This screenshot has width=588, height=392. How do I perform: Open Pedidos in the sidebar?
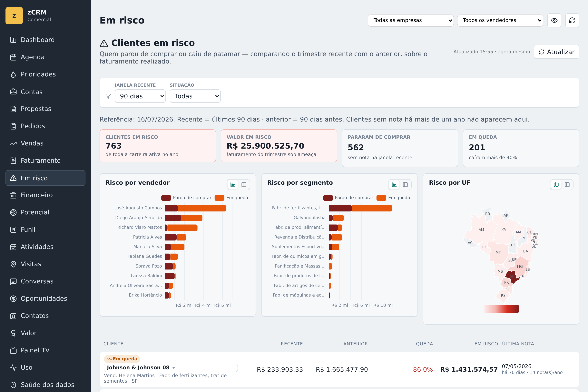click(x=45, y=126)
